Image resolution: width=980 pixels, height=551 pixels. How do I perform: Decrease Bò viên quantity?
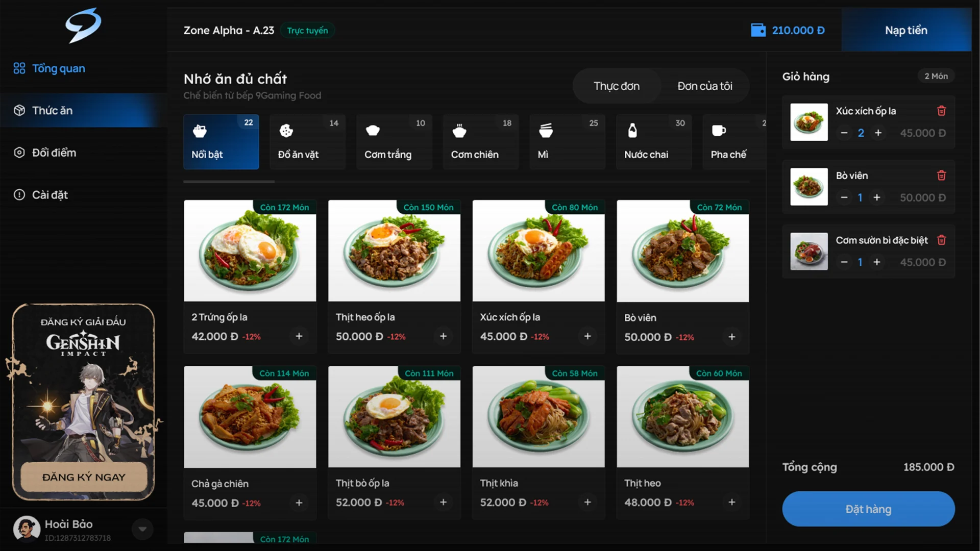(x=844, y=197)
